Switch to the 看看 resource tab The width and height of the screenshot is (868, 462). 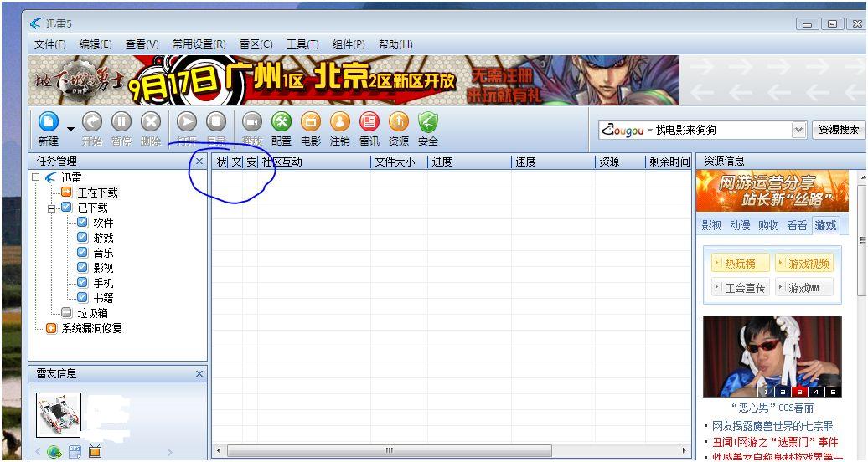797,225
